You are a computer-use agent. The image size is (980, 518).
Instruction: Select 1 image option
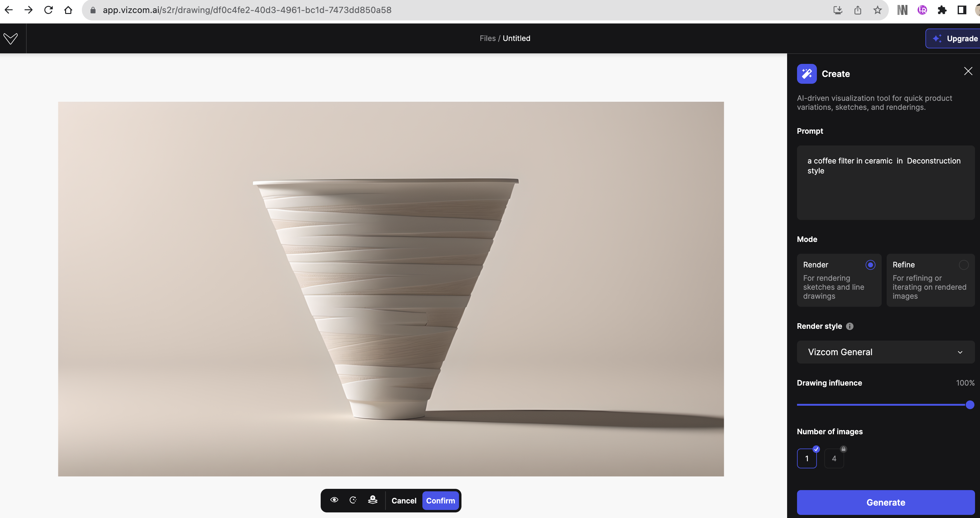tap(807, 459)
